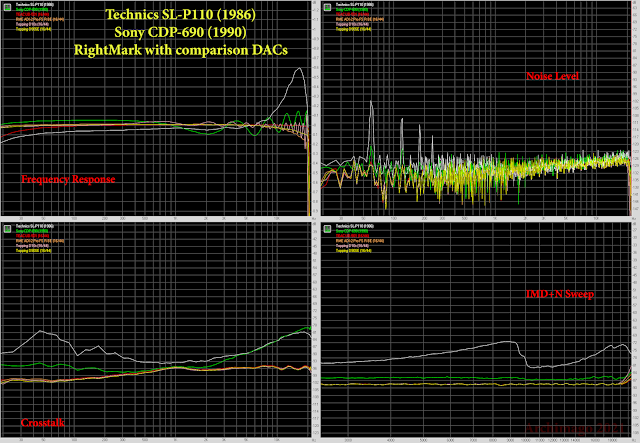The image size is (640, 443).
Task: Select orange RME ADI-2 legend in Crosstalk graph
Action: point(40,241)
